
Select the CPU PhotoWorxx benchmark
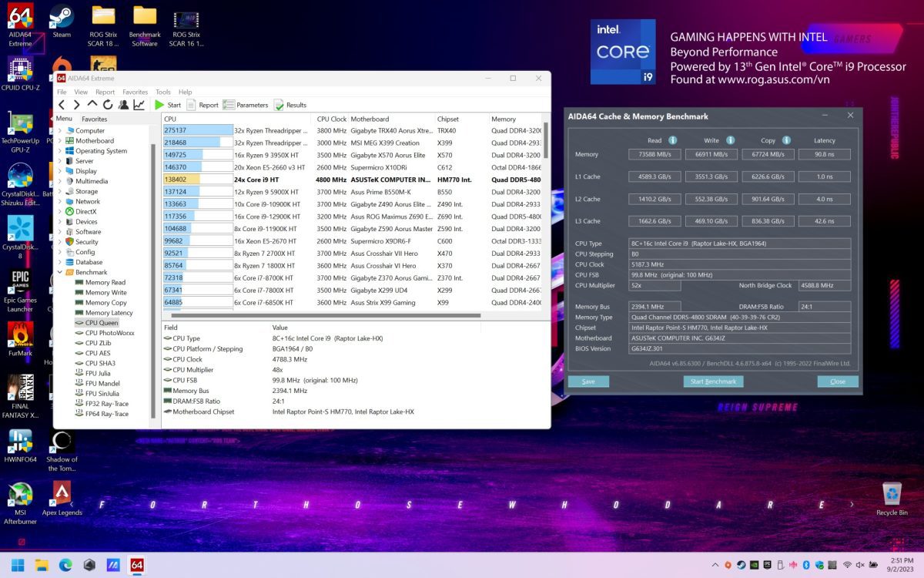[x=105, y=333]
